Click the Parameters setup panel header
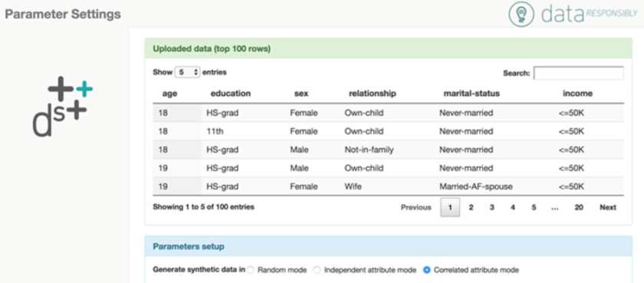 click(388, 246)
